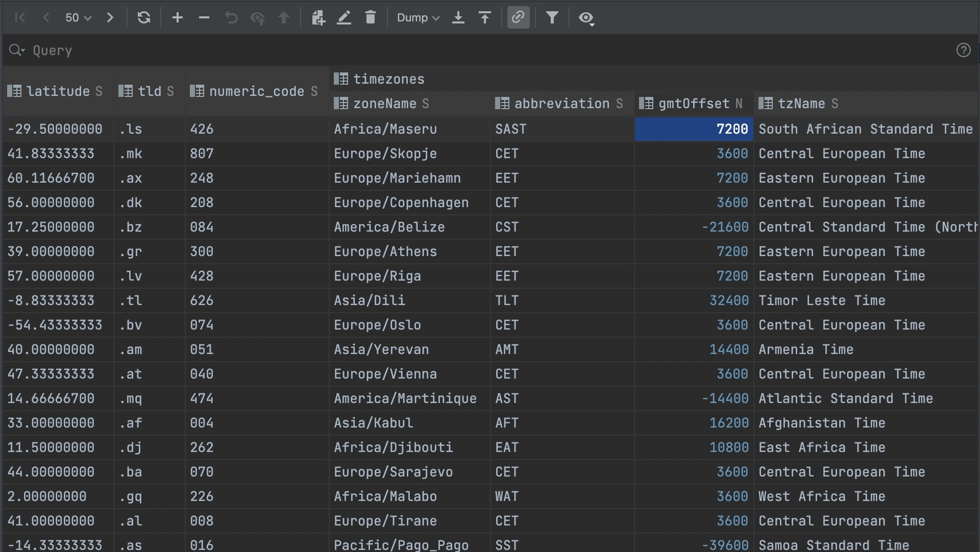This screenshot has width=980, height=552.
Task: Click the timezones group header
Action: 654,79
